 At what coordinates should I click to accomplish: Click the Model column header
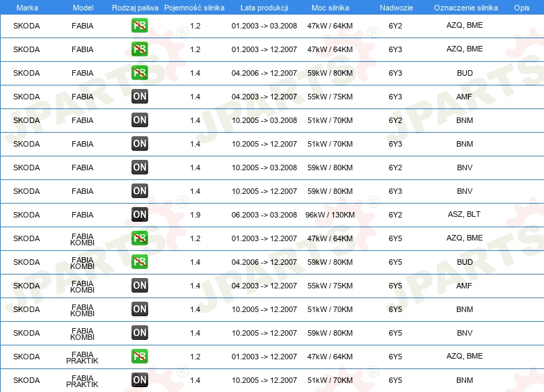(83, 8)
